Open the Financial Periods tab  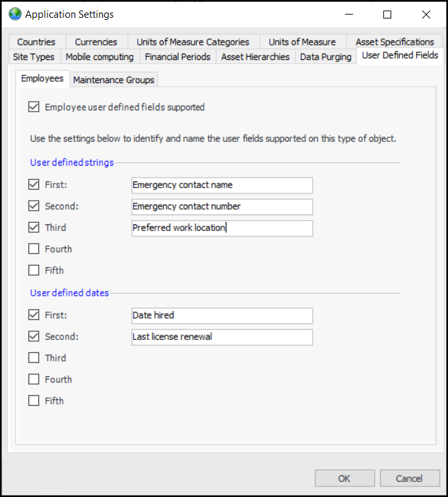pos(177,57)
